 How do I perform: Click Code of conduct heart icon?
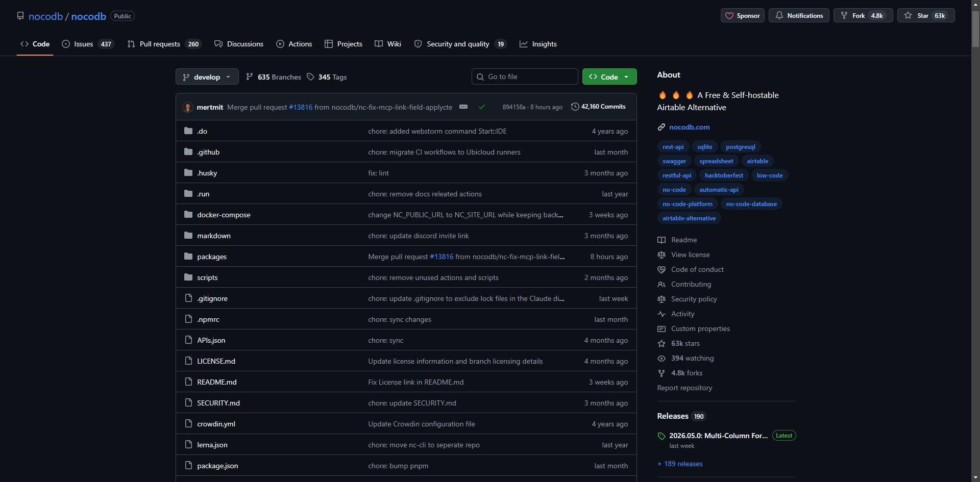click(661, 269)
